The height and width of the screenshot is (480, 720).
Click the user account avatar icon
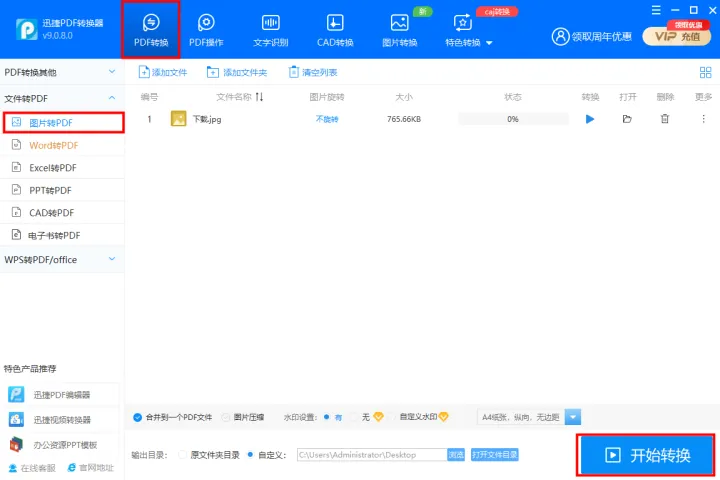click(x=560, y=36)
